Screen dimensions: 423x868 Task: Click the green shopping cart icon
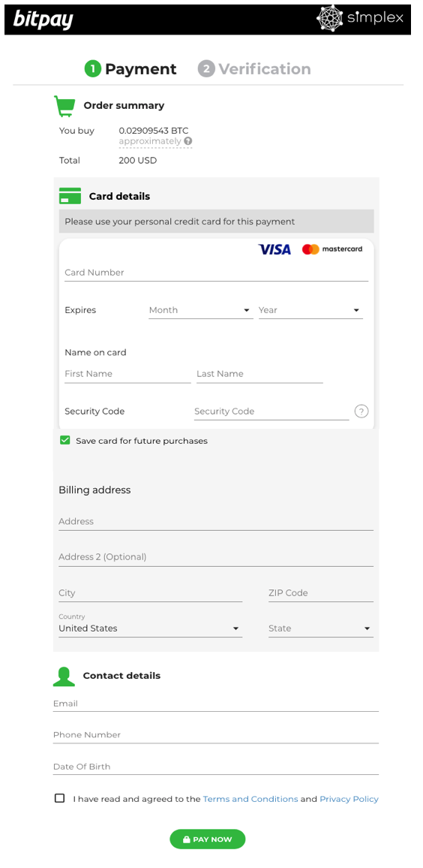64,106
